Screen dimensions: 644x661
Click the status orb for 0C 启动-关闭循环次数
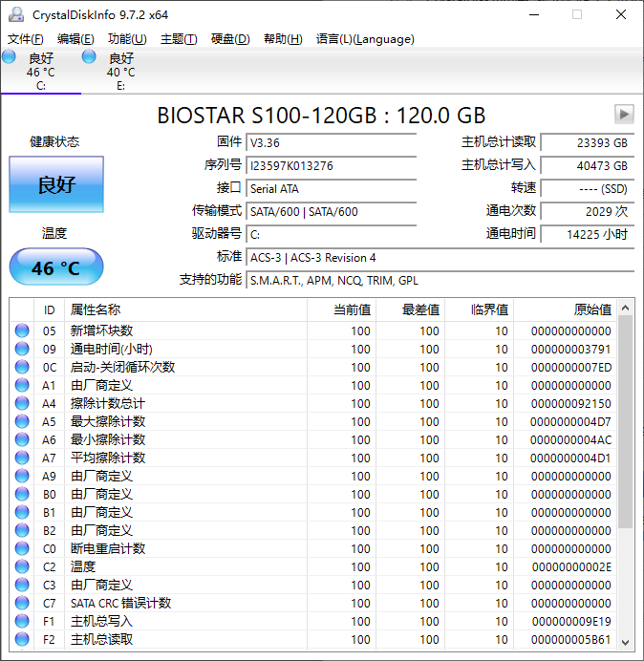point(22,367)
